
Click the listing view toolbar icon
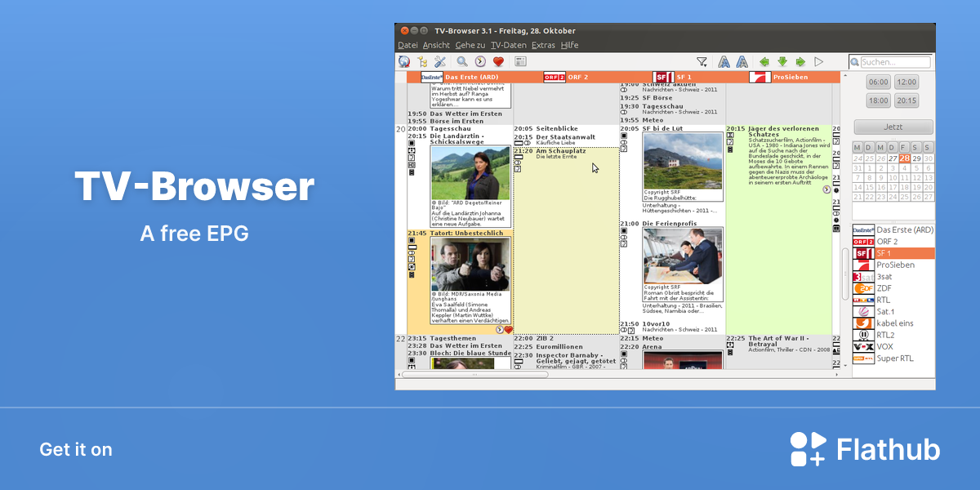point(520,61)
